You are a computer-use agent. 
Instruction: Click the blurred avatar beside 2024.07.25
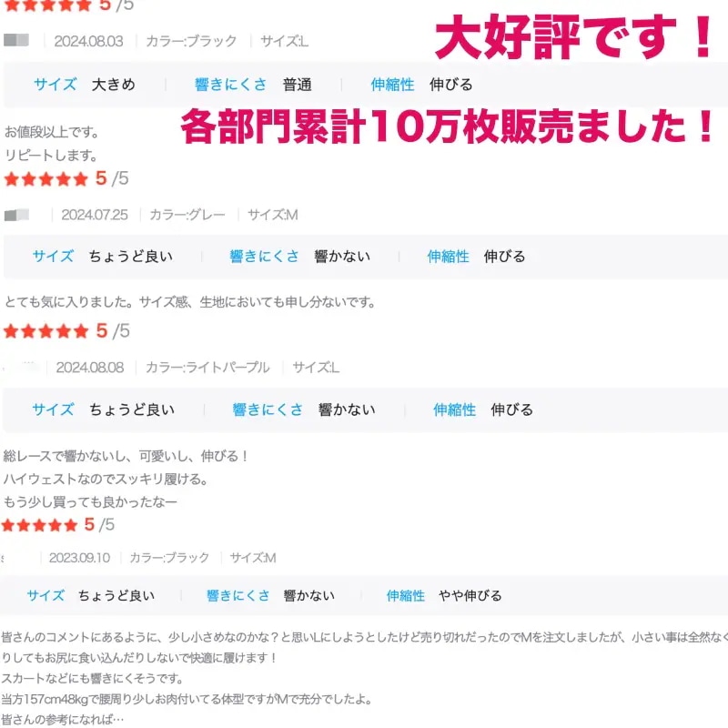(x=16, y=215)
